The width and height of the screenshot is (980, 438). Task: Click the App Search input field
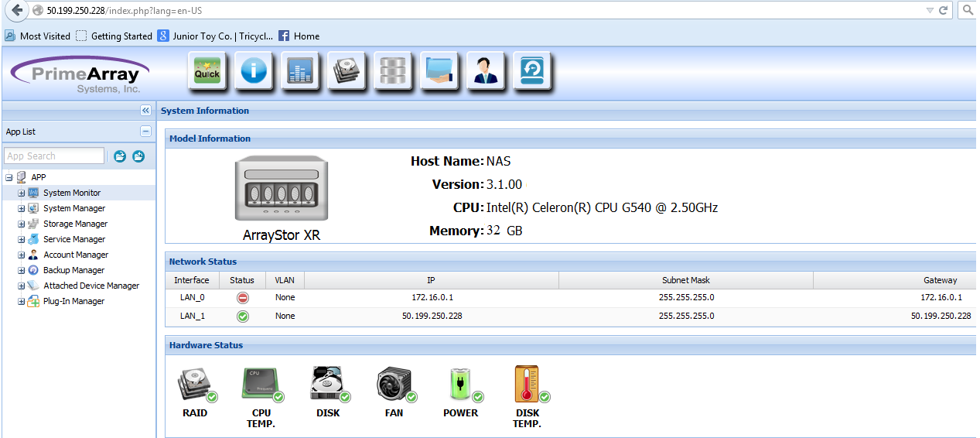tap(54, 156)
